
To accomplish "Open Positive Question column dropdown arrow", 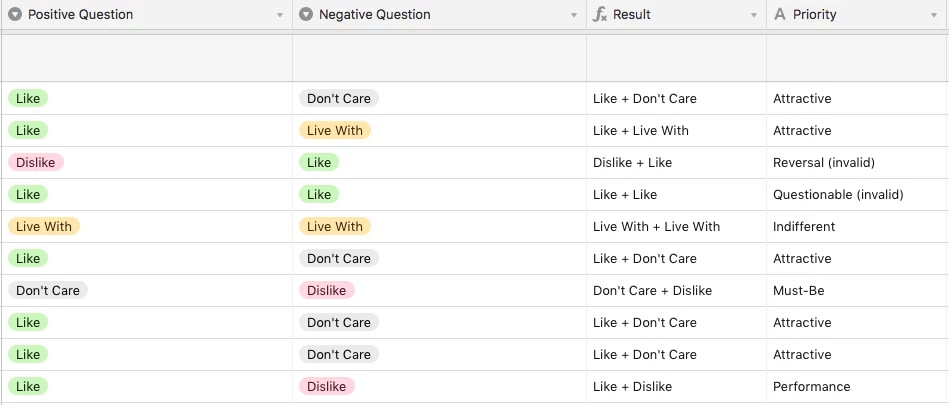I will (x=280, y=16).
